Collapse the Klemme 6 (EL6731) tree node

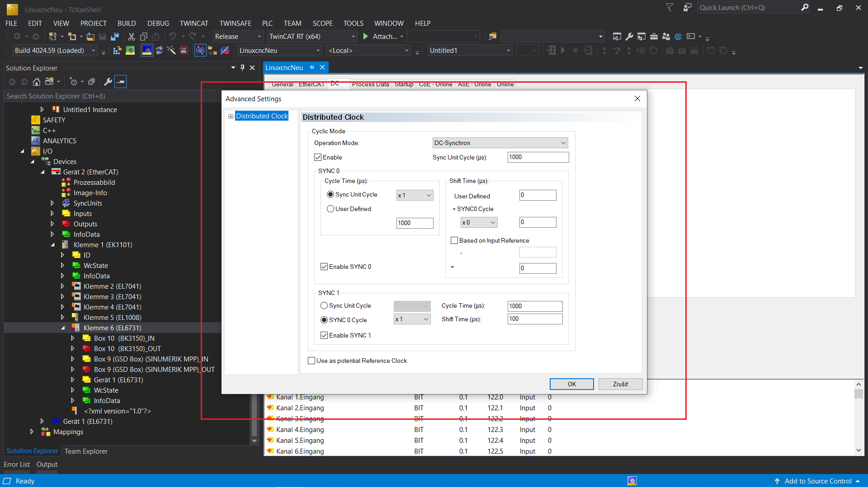point(63,328)
